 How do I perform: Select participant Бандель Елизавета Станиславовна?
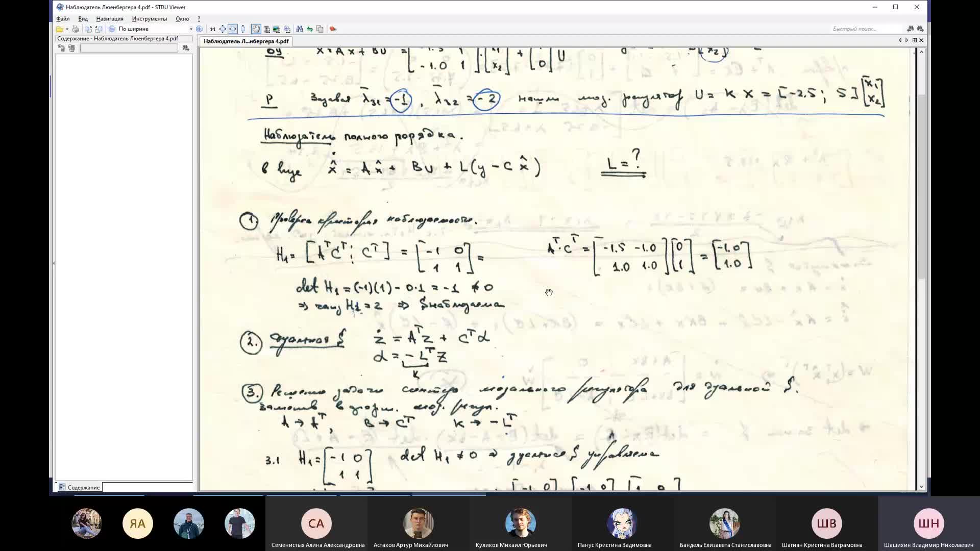[725, 524]
